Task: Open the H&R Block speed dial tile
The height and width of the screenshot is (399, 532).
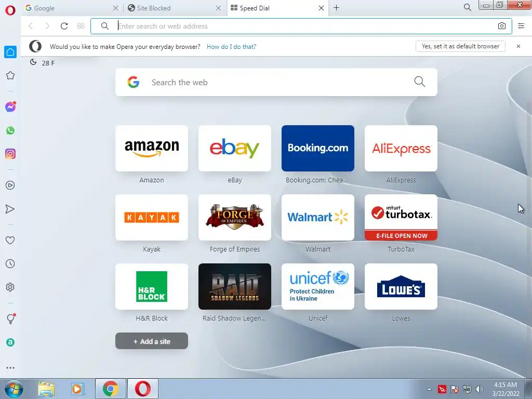Action: [152, 287]
